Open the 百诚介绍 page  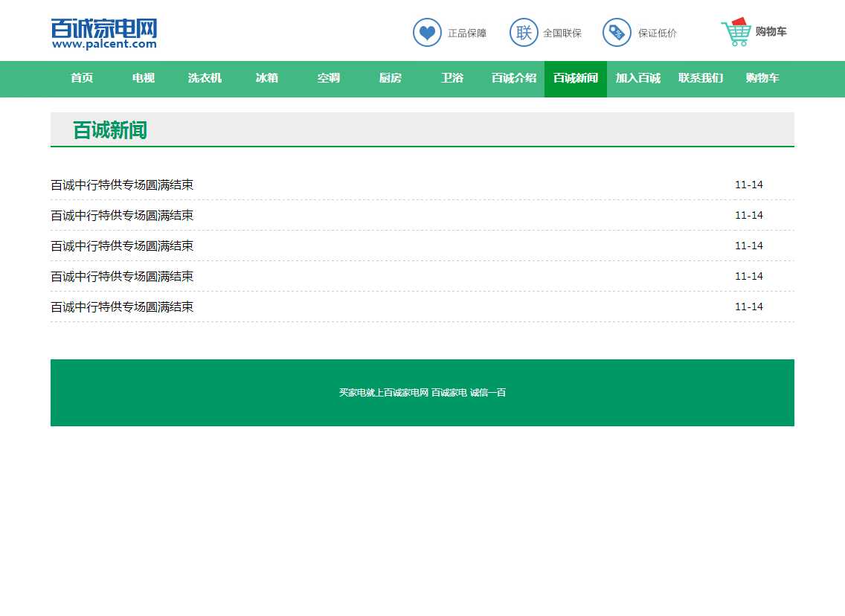click(x=513, y=78)
